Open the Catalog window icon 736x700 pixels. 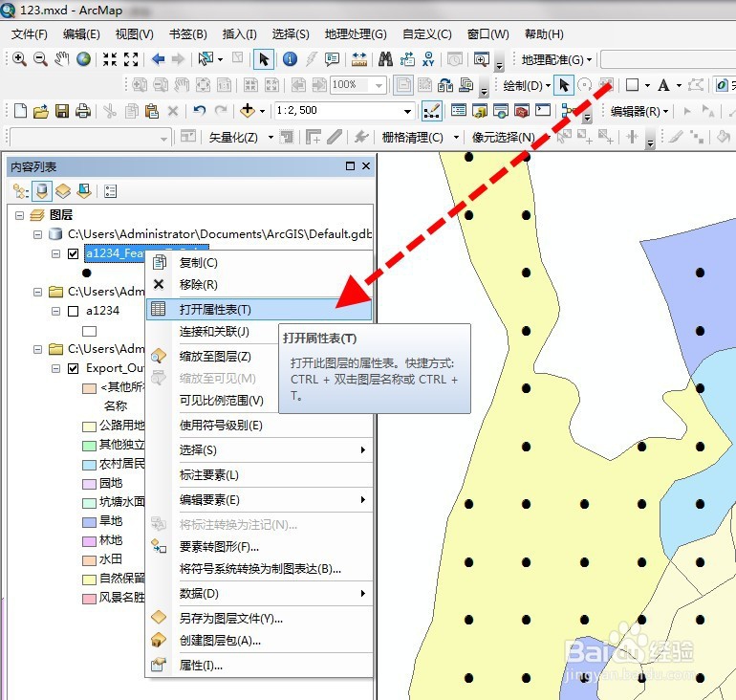click(x=480, y=111)
